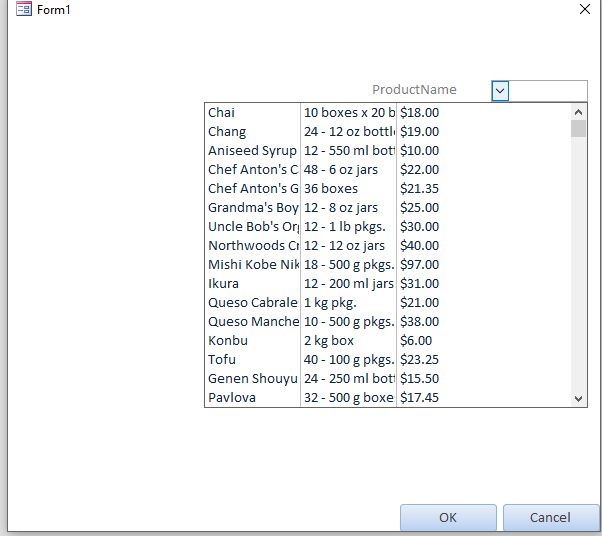Click the $40.00 price value

[419, 246]
